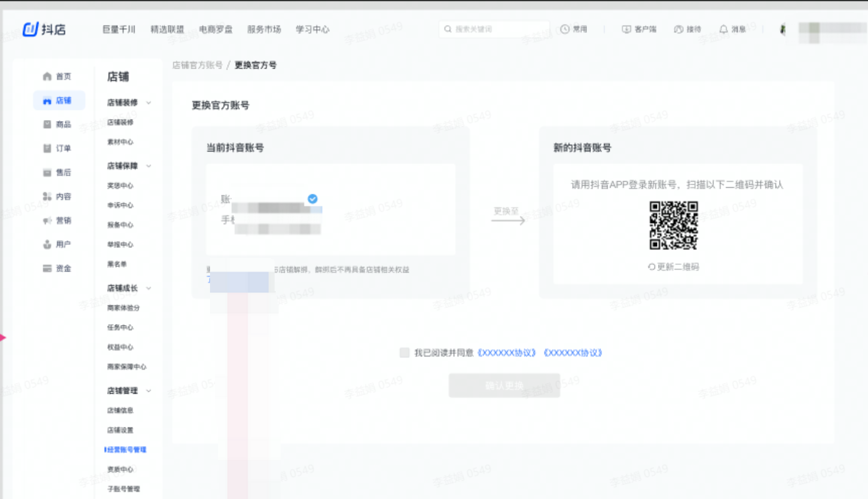868x499 pixels.
Task: Open the 消息 notification bell icon
Action: [x=724, y=29]
